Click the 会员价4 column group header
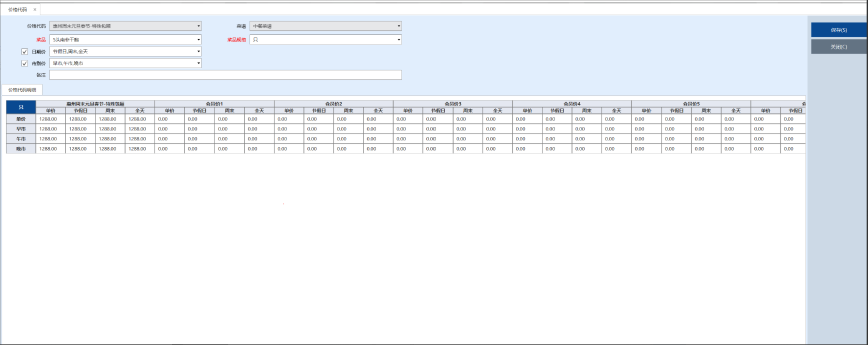This screenshot has height=345, width=868. tap(572, 104)
